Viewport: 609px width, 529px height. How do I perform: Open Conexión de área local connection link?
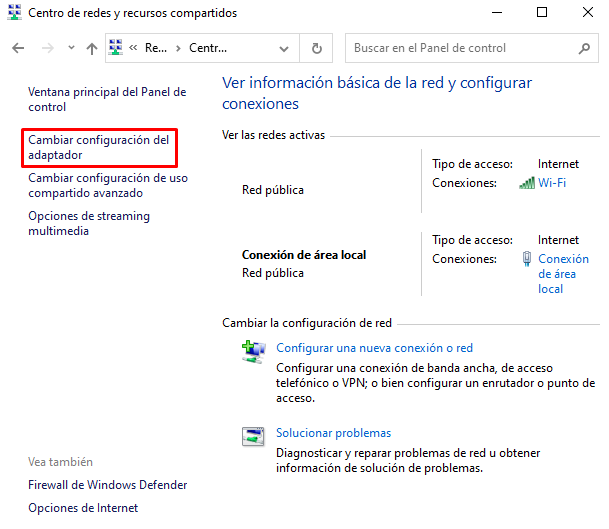click(x=563, y=274)
